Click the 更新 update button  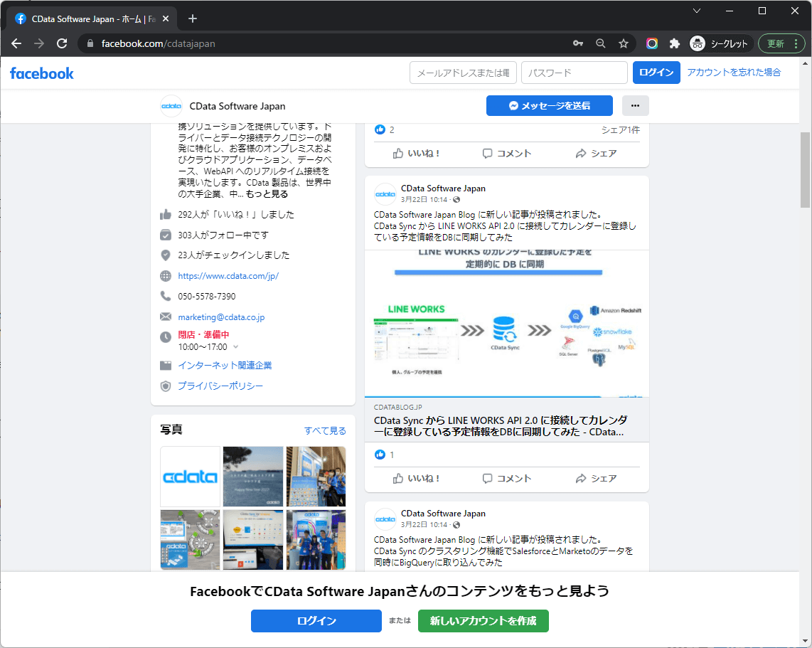point(781,43)
